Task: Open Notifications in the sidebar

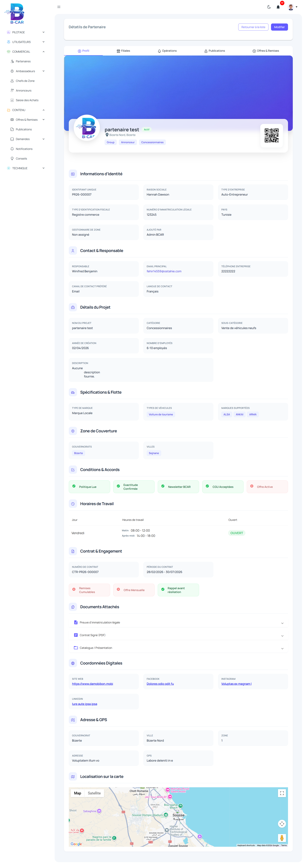Action: pyautogui.click(x=24, y=149)
